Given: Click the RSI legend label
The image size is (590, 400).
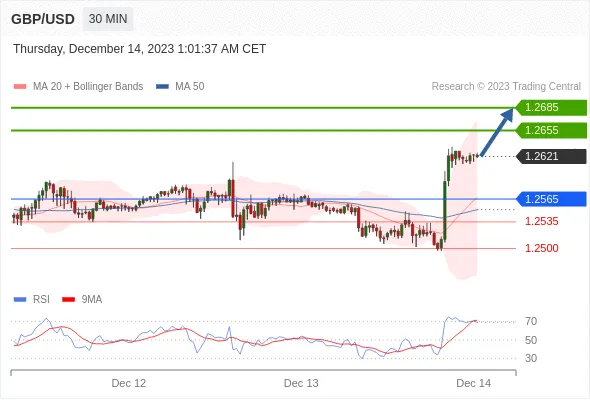Looking at the screenshot, I should pyautogui.click(x=41, y=300).
